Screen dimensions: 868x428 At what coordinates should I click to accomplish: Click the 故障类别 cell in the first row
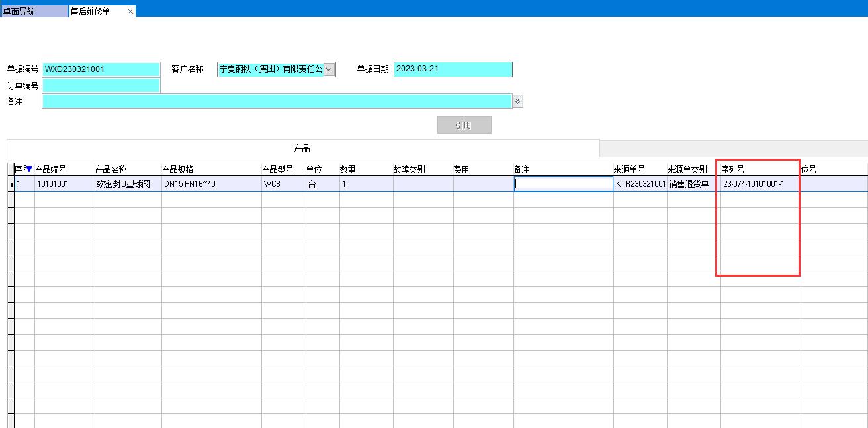[423, 184]
